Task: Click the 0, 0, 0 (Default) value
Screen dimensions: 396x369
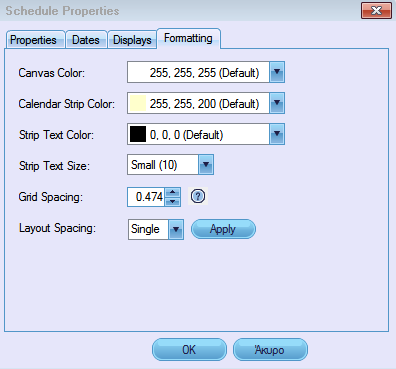Action: tap(186, 135)
